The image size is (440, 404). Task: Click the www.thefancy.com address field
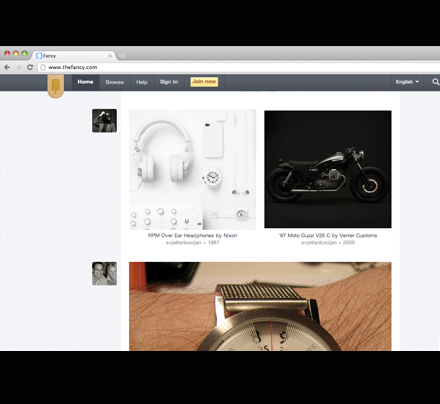click(x=238, y=67)
